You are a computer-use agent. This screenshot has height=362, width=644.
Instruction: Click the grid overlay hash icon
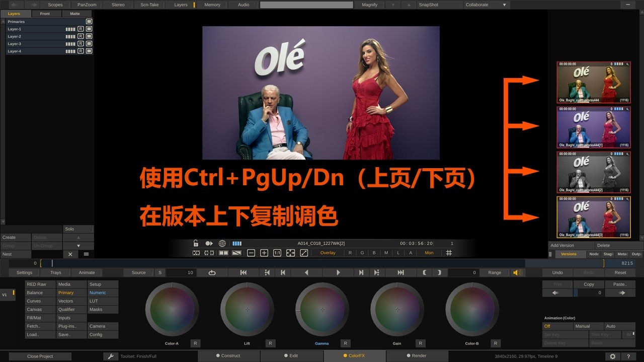(x=449, y=253)
